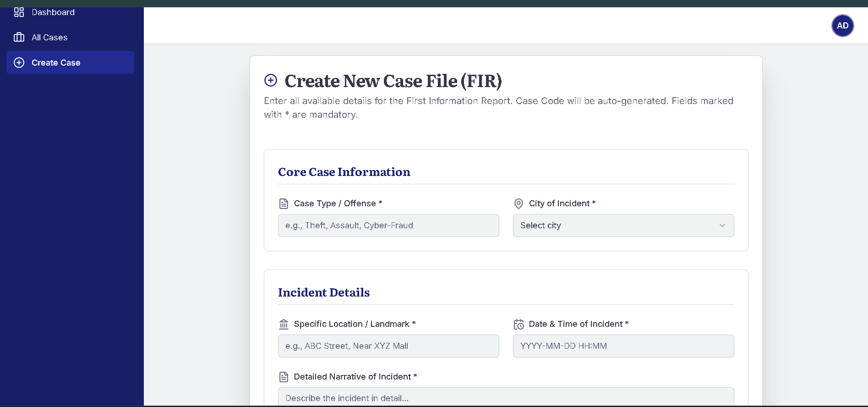Click the 'Specific Location / Landmark *' label
Viewport: 868px width, 407px height.
(x=355, y=324)
